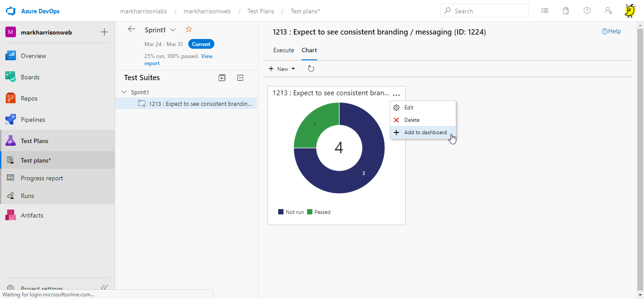Open user settings icon in header
This screenshot has width=644, height=299.
point(608,11)
